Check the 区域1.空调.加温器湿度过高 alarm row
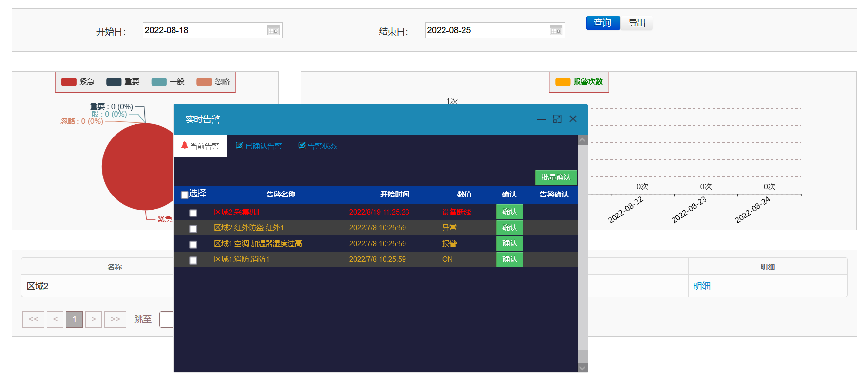This screenshot has height=392, width=868. [x=193, y=245]
